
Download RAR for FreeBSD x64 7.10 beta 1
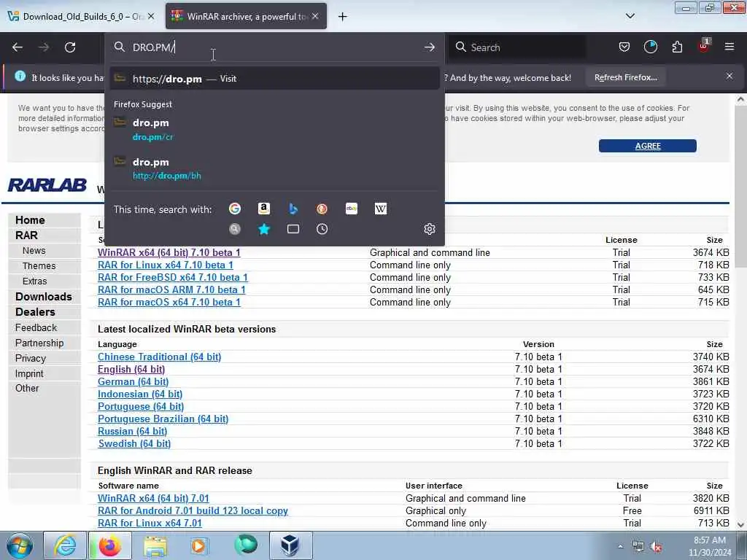[173, 277]
